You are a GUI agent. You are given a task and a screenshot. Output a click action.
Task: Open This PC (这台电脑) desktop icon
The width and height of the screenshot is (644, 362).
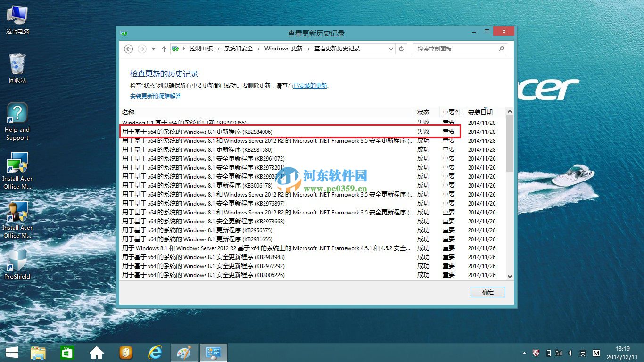(x=17, y=14)
